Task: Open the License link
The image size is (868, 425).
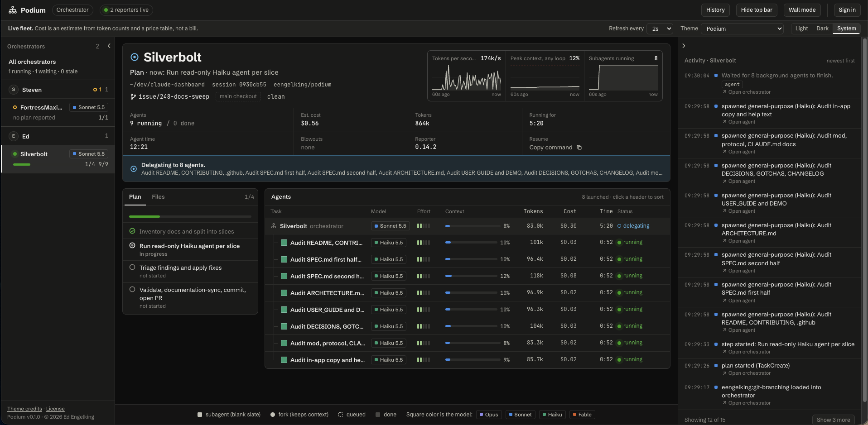Action: pyautogui.click(x=55, y=409)
